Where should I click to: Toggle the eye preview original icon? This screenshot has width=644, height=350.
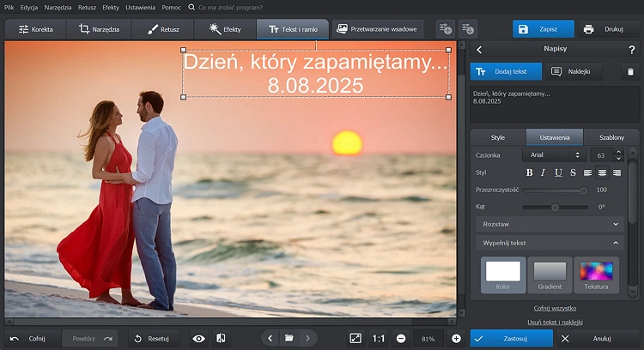(x=199, y=339)
